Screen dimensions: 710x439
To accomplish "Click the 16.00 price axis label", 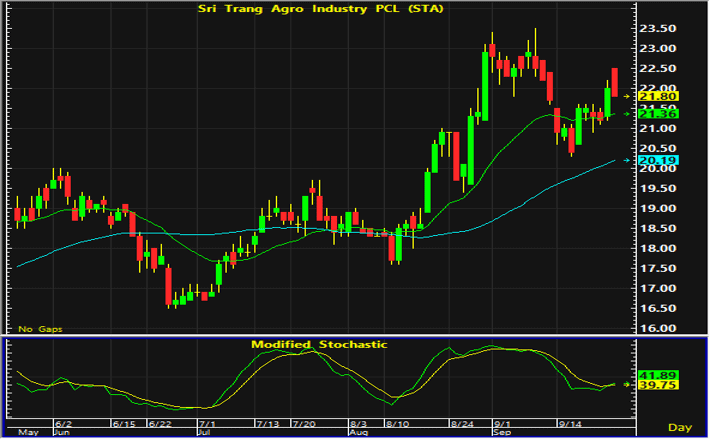I will point(657,328).
